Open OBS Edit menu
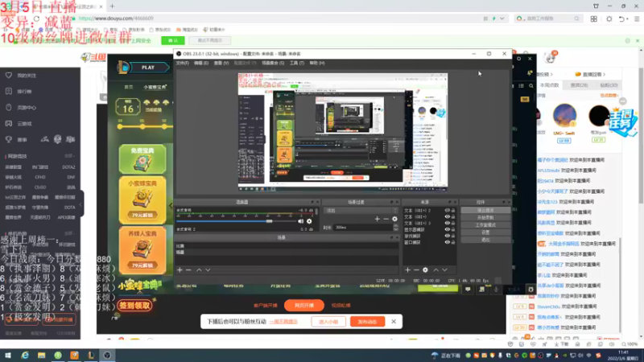644x362 pixels. (201, 64)
